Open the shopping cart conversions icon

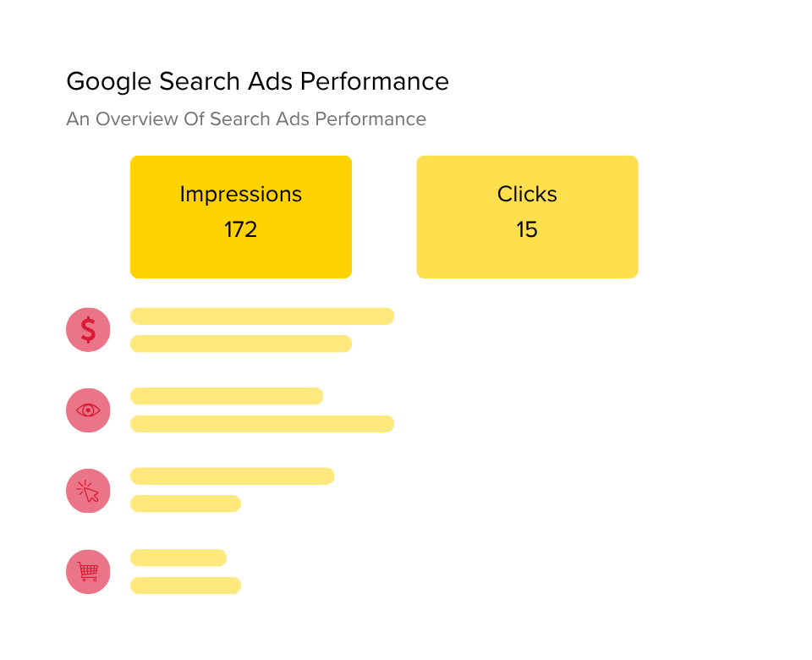[x=88, y=571]
